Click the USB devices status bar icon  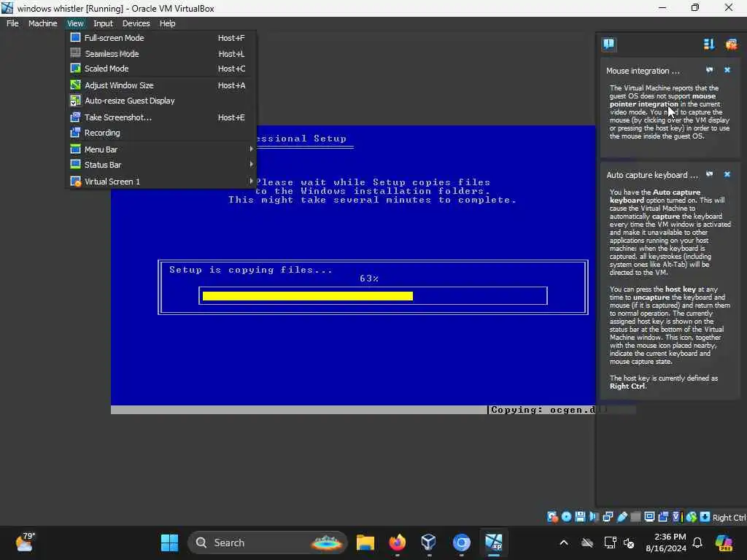tap(622, 517)
